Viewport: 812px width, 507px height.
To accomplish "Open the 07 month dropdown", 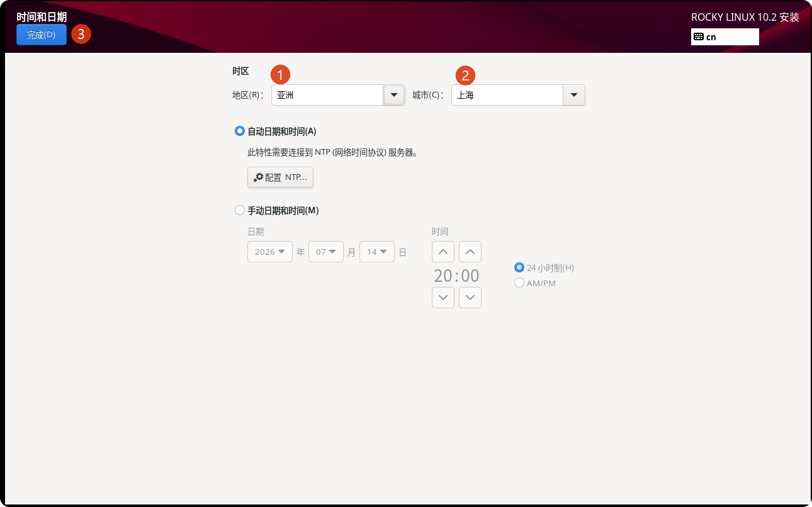I will pyautogui.click(x=326, y=252).
